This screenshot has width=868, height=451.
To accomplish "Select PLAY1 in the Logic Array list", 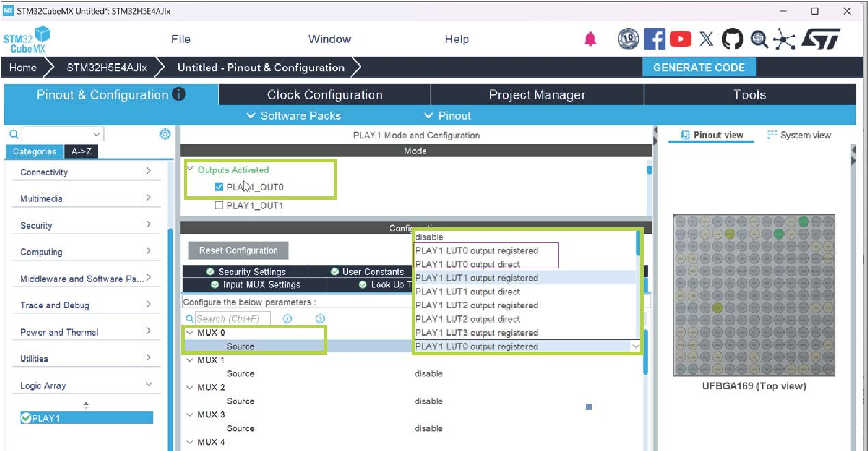I will (x=86, y=418).
